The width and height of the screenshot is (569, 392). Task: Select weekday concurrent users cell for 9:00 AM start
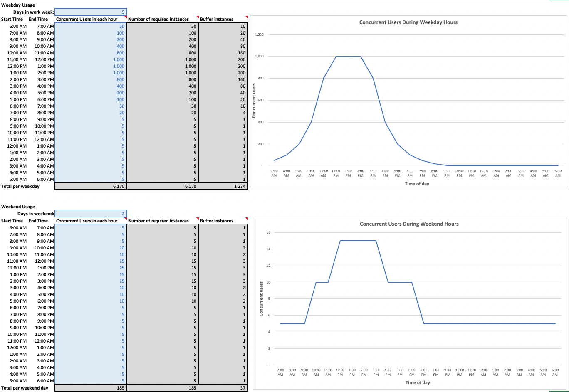91,46
